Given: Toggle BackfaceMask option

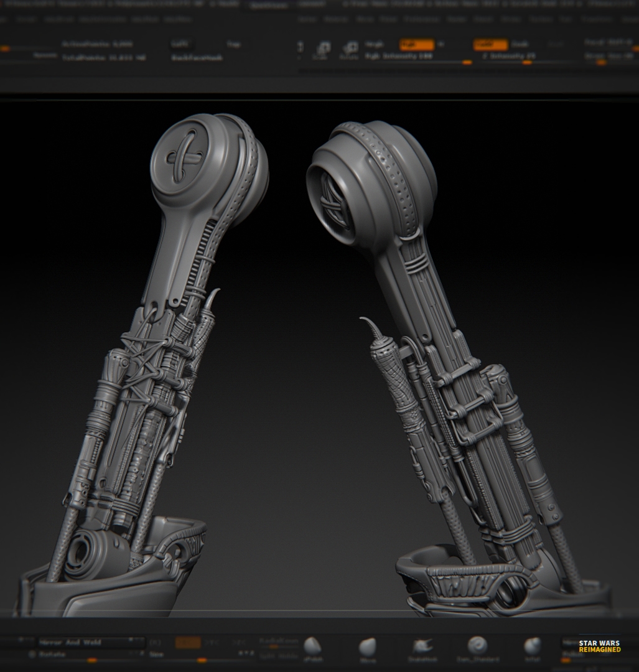Looking at the screenshot, I should [197, 57].
